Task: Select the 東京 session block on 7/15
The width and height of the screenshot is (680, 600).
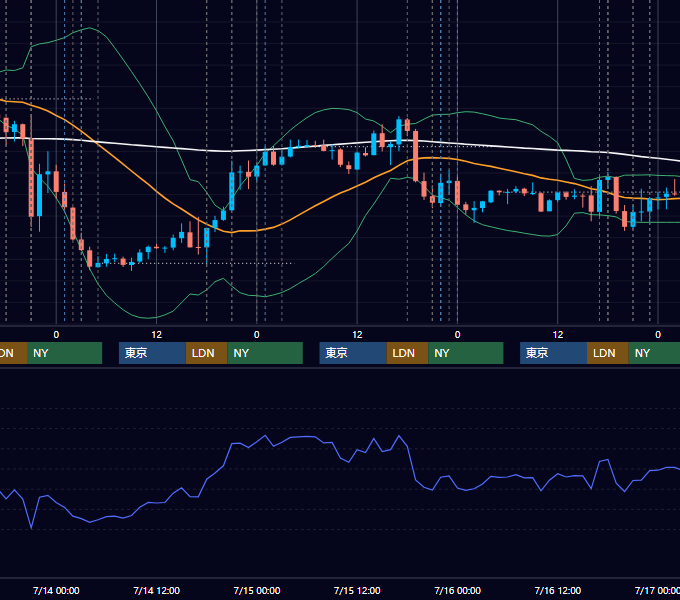Action: [353, 353]
